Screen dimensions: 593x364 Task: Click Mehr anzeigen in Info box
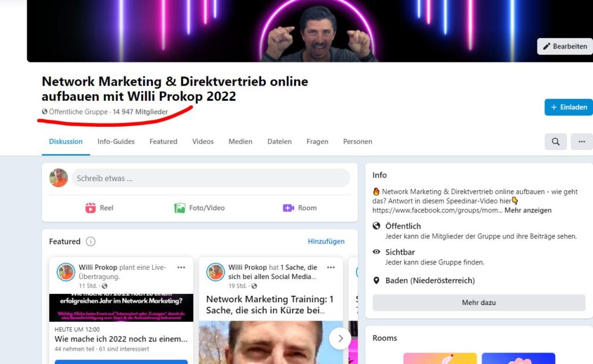tap(528, 210)
